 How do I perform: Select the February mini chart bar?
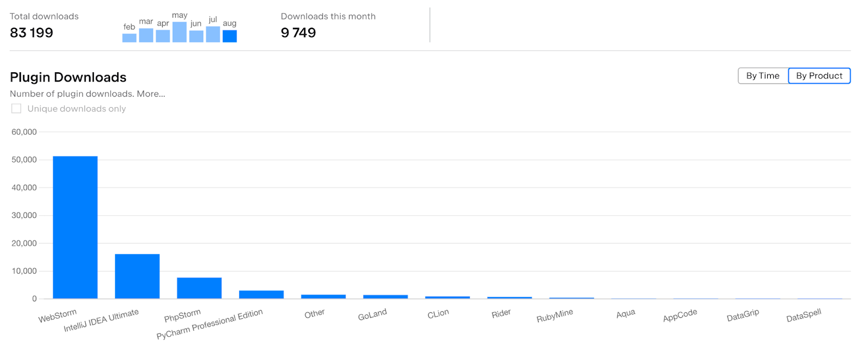[x=129, y=38]
